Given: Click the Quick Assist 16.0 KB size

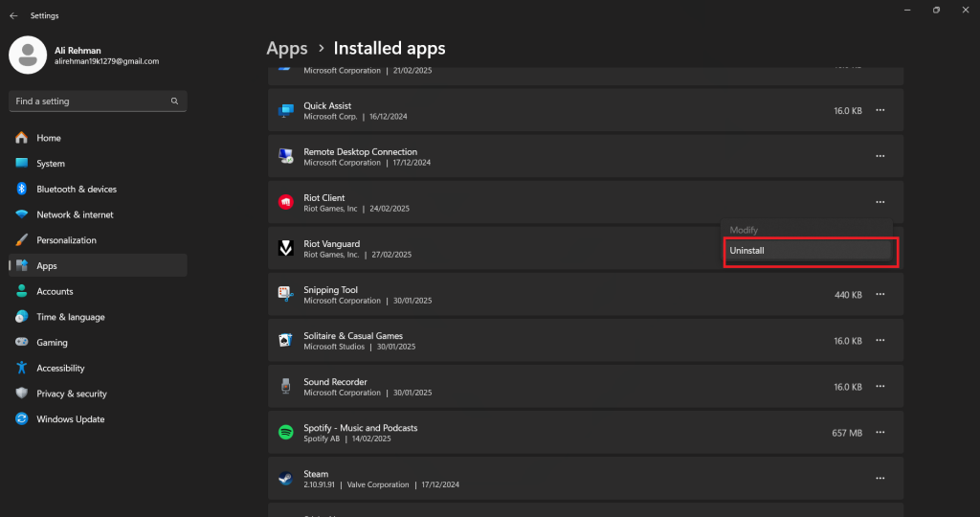Looking at the screenshot, I should (848, 111).
